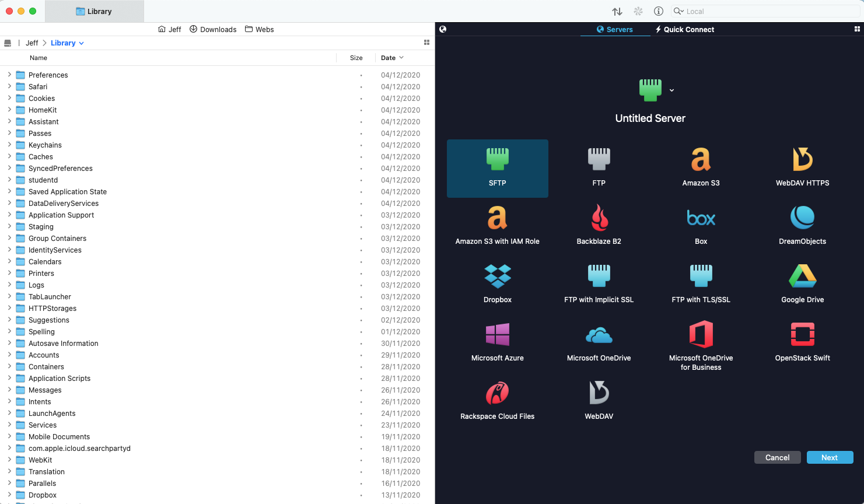Choose FTP with Implicit SSL
The image size is (864, 504).
pos(599,285)
